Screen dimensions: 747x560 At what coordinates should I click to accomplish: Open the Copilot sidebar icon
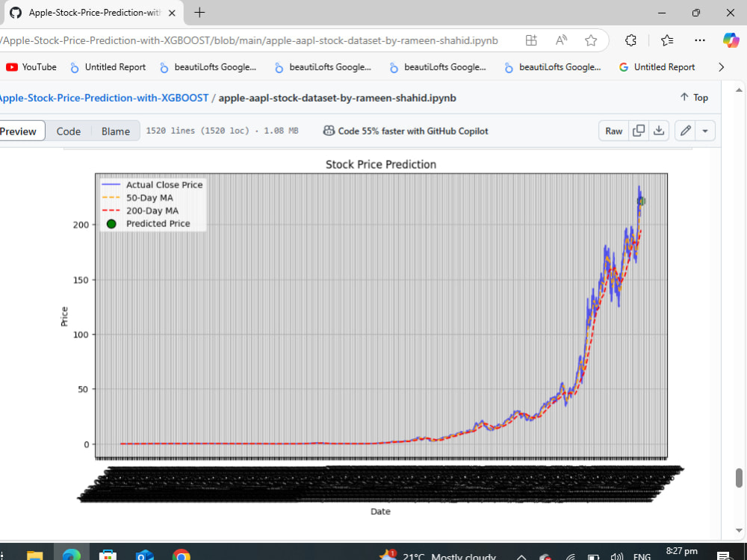click(x=731, y=40)
